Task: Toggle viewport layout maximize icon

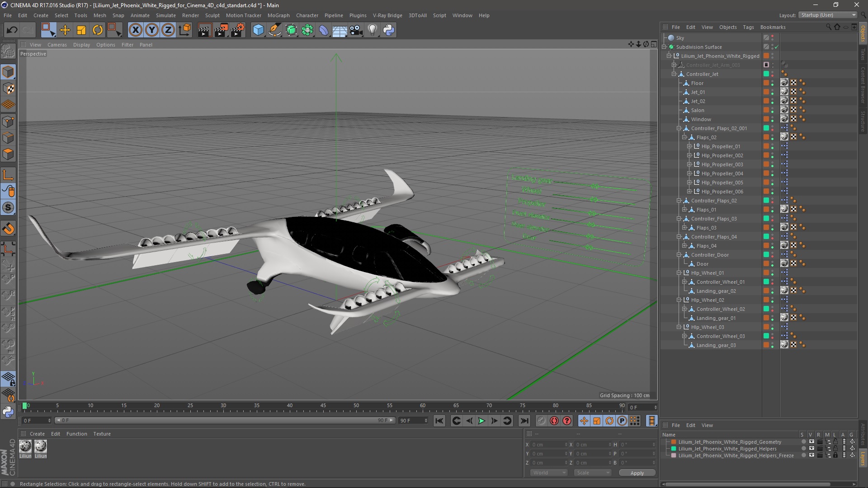Action: pyautogui.click(x=654, y=44)
